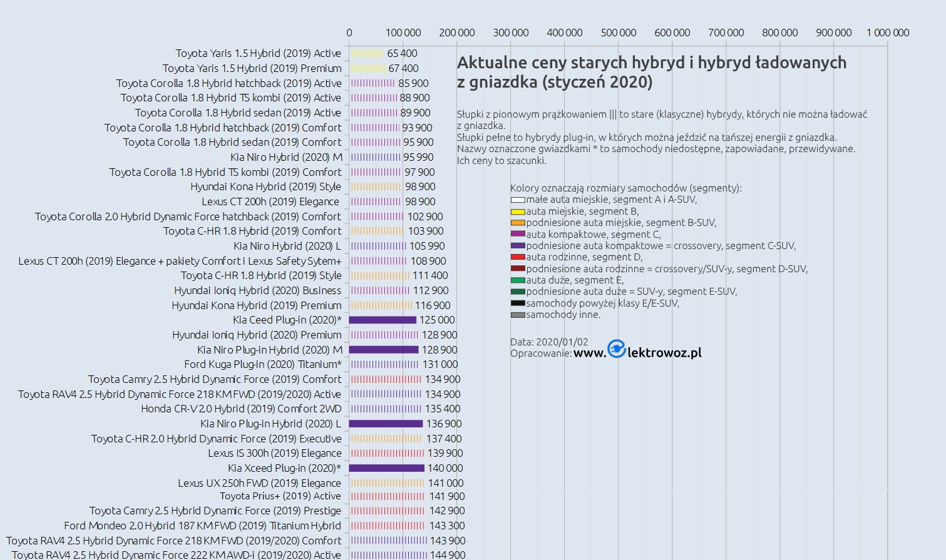The image size is (946, 560).
Task: Click the red segment D swatch
Action: (518, 257)
